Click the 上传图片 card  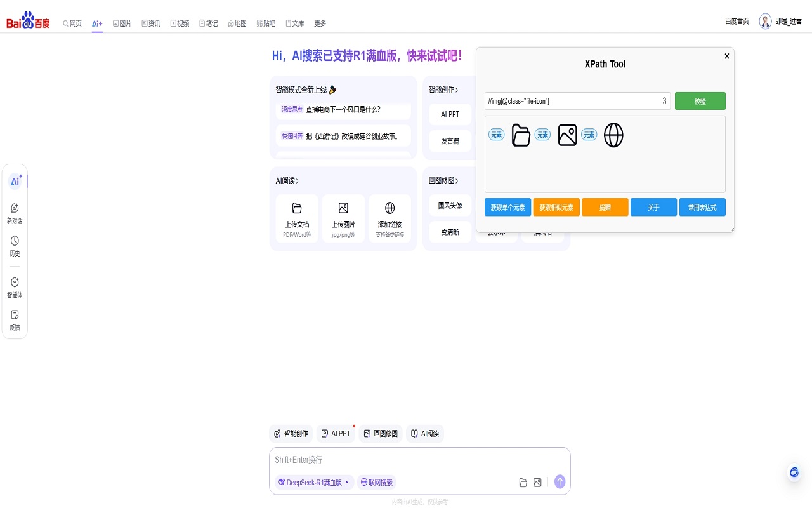343,218
